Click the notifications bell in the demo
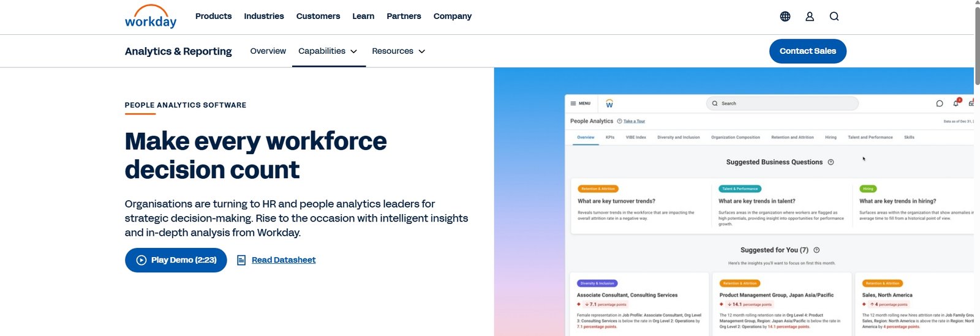The image size is (980, 336). (956, 103)
